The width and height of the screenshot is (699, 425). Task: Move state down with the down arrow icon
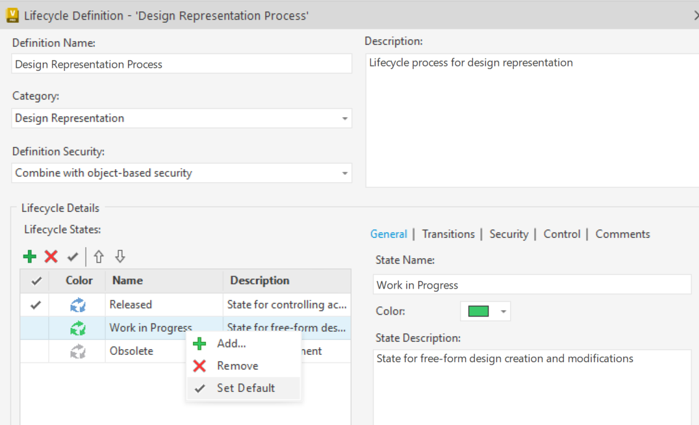(120, 256)
